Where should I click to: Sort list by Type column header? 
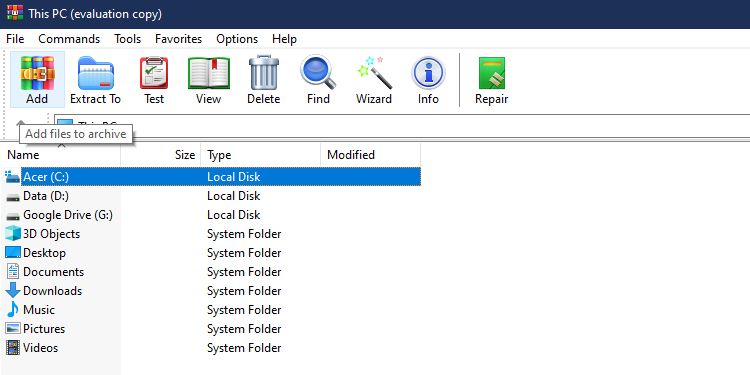[261, 155]
